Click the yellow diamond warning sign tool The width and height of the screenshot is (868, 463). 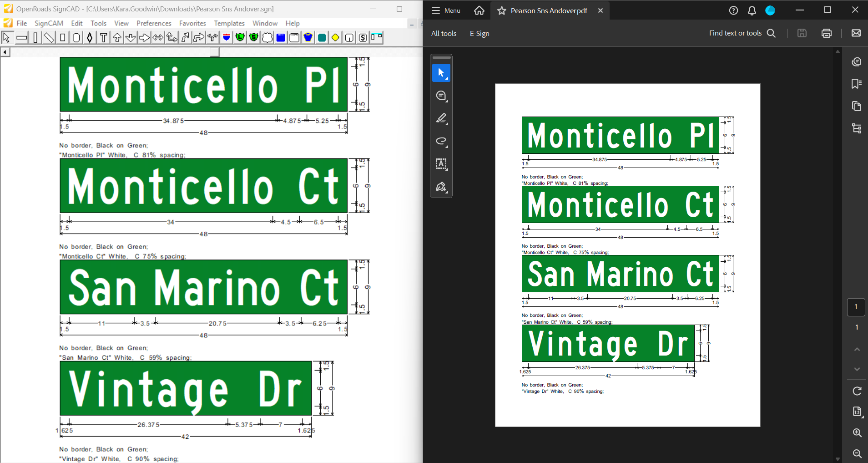click(335, 37)
